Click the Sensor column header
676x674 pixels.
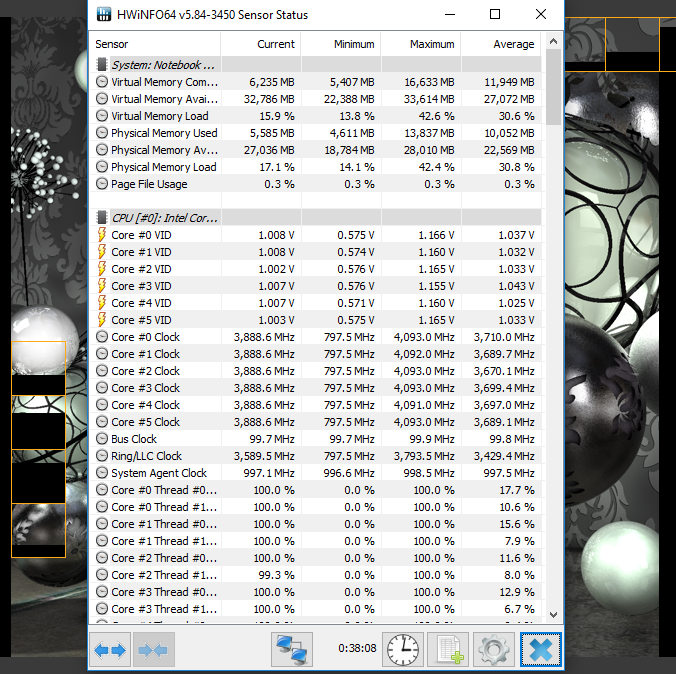[x=155, y=44]
